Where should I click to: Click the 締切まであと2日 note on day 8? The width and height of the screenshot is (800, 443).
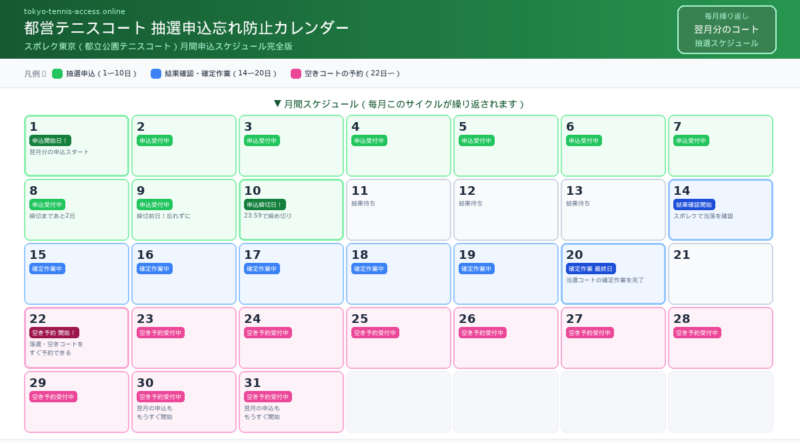click(x=52, y=216)
